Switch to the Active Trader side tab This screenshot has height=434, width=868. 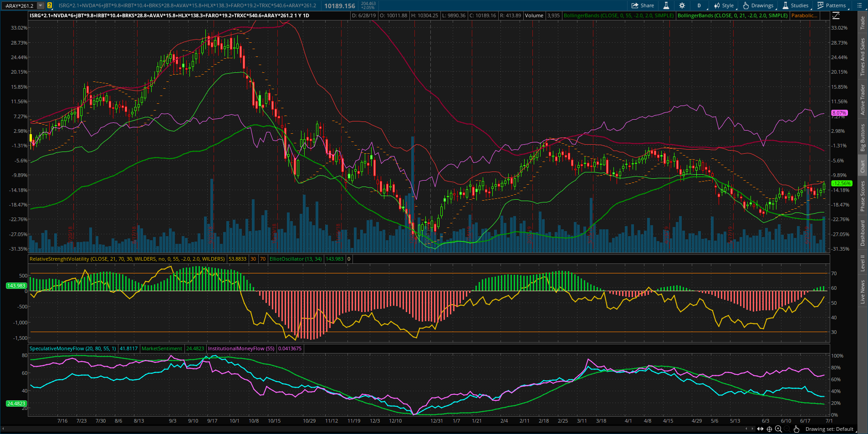pos(863,100)
